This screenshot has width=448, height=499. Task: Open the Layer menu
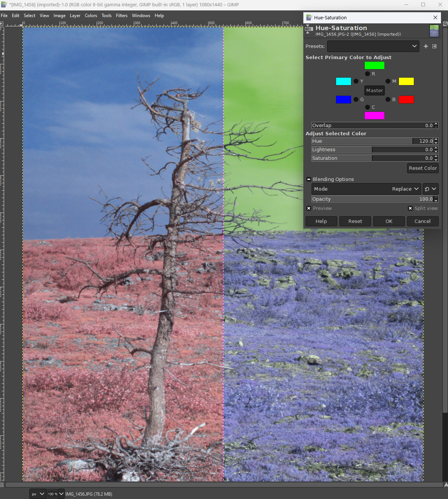(x=75, y=16)
